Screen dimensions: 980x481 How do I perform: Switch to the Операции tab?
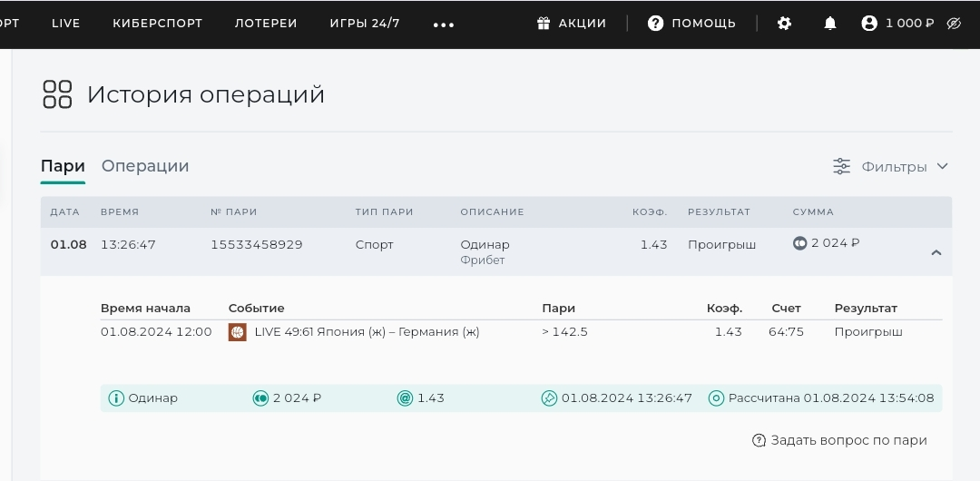[x=145, y=166]
